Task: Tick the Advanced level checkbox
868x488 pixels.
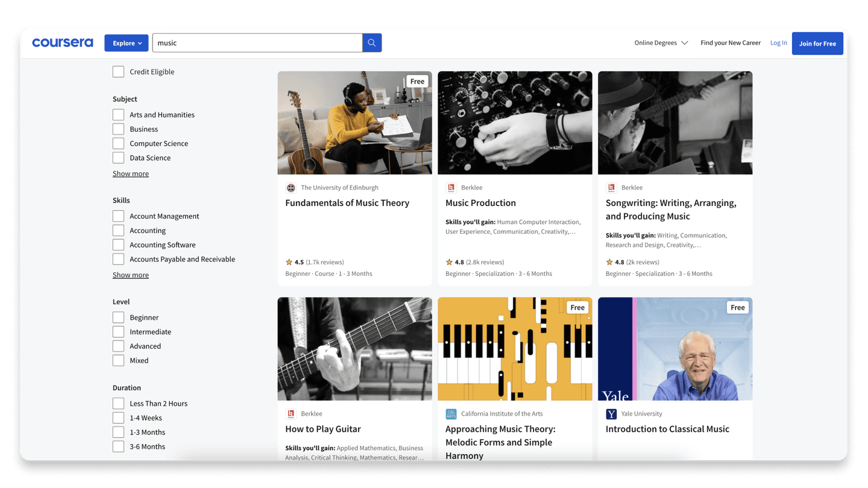Action: [x=118, y=346]
